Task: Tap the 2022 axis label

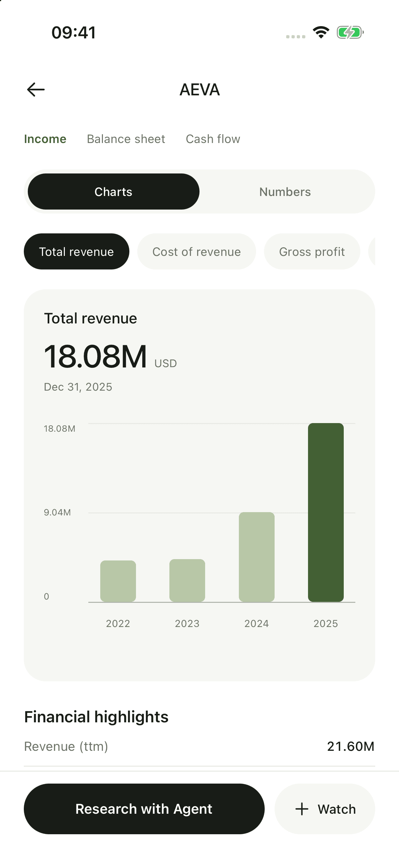Action: (118, 624)
